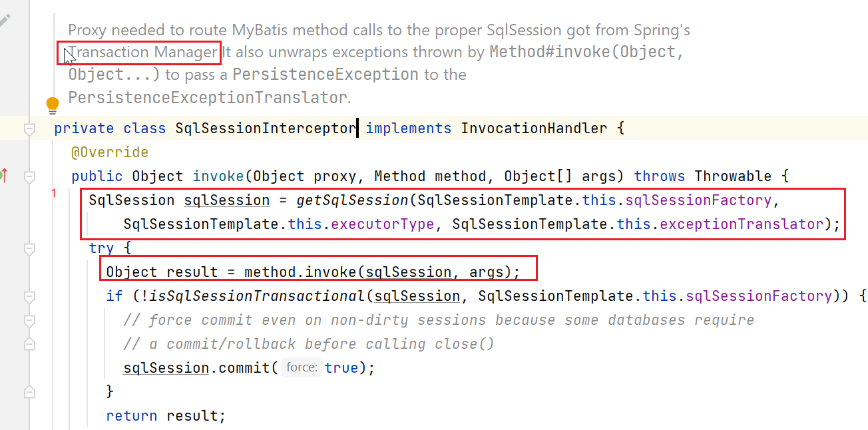
Task: Collapse the invoke method fold marker
Action: tap(29, 176)
